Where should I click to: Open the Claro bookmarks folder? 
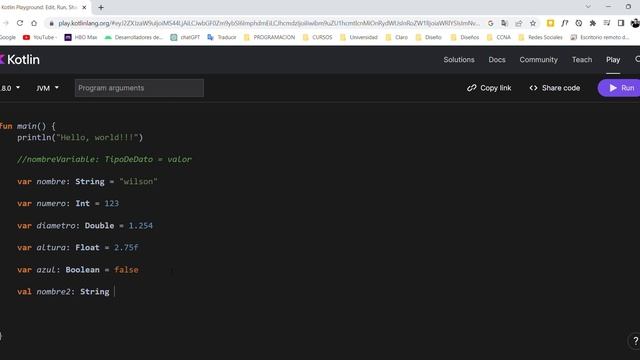pyautogui.click(x=397, y=37)
